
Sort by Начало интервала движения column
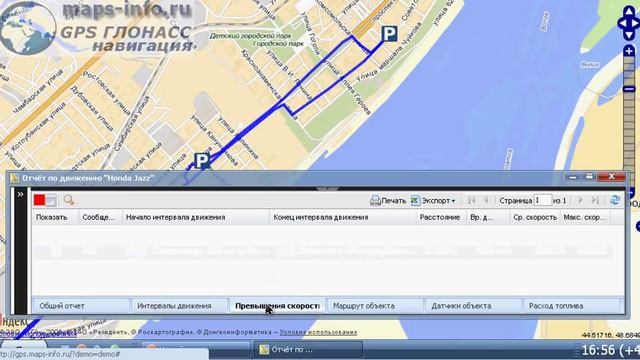pos(196,218)
